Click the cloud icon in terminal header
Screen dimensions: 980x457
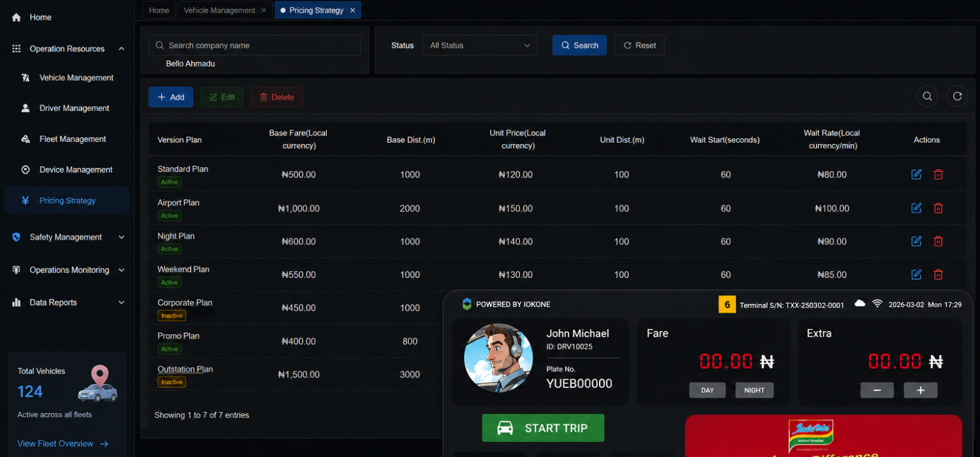[x=860, y=304]
